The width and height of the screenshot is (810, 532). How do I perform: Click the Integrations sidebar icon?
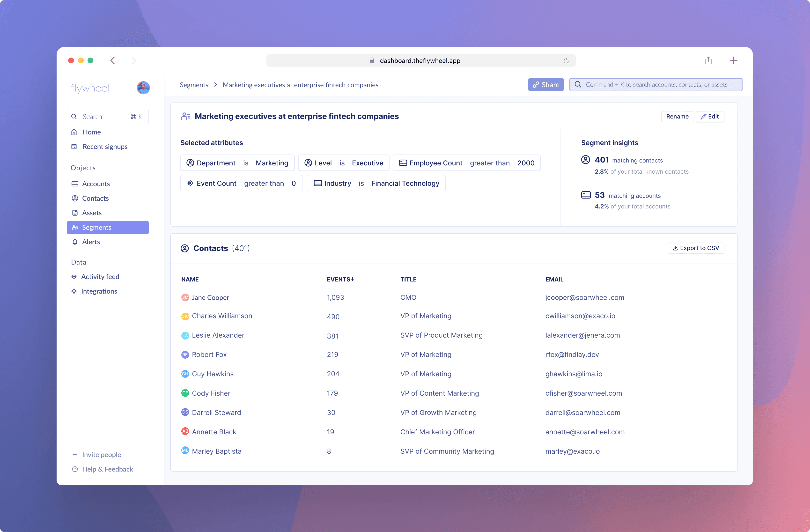pyautogui.click(x=74, y=291)
